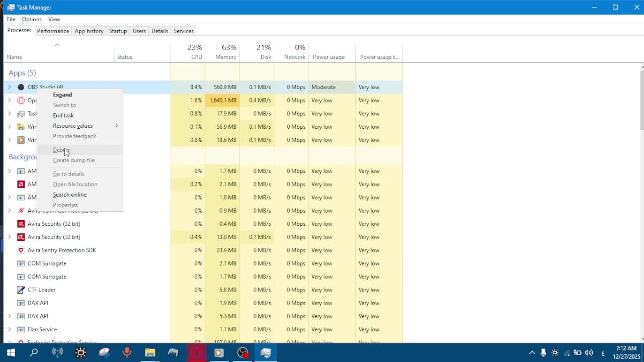
Task: Sort by the Memory column header
Action: (x=222, y=52)
